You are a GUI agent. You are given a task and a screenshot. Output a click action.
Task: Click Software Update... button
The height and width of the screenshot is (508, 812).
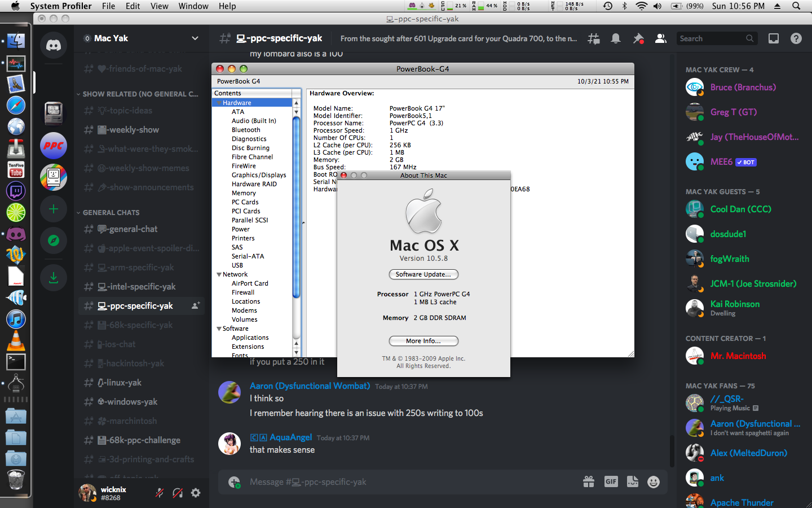click(x=423, y=274)
